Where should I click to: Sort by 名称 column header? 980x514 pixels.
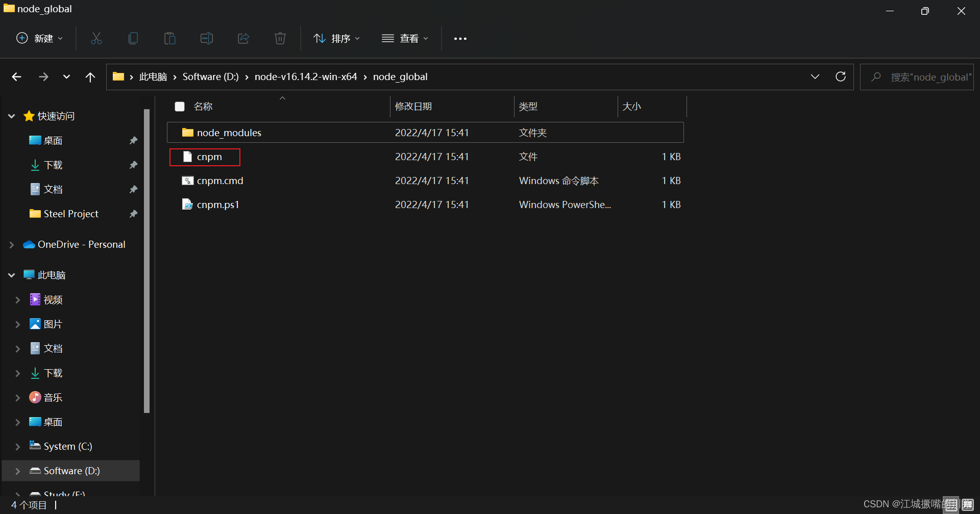(x=203, y=107)
